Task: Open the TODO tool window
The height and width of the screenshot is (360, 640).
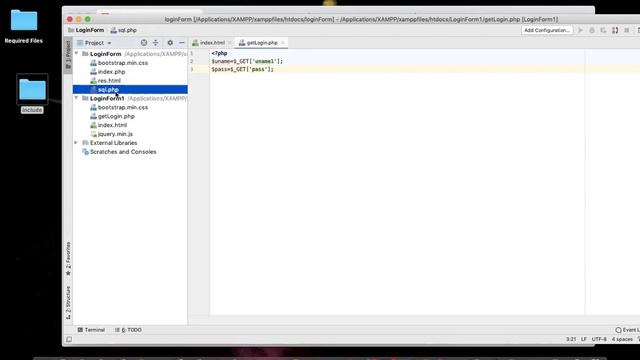Action: pos(128,330)
